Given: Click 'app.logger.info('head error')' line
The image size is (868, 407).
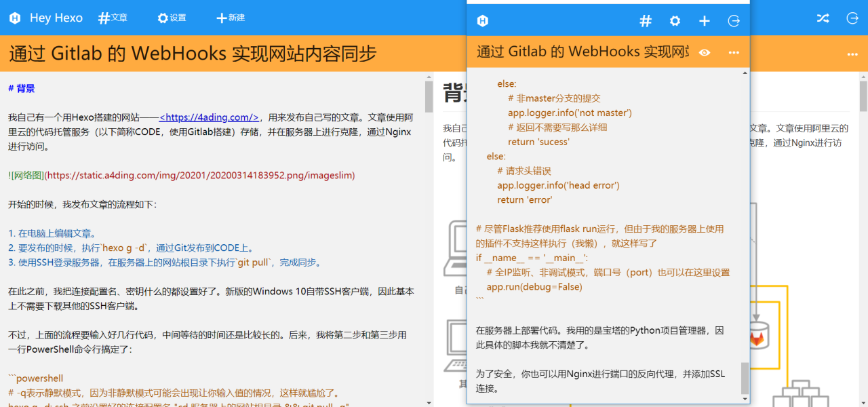Looking at the screenshot, I should (x=558, y=185).
